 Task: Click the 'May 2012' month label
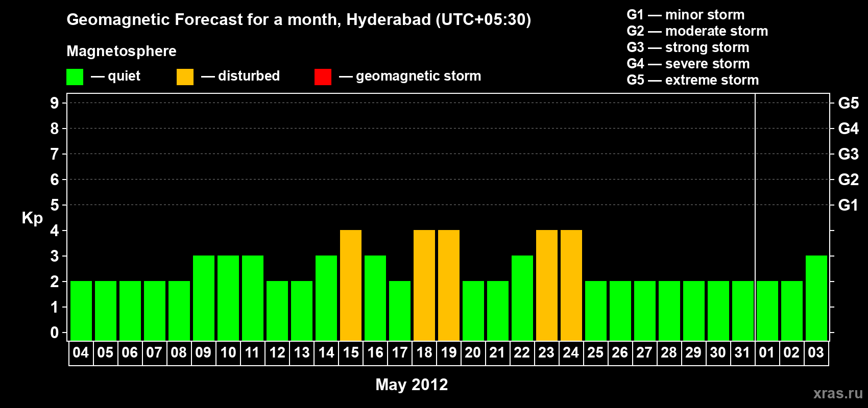412,385
